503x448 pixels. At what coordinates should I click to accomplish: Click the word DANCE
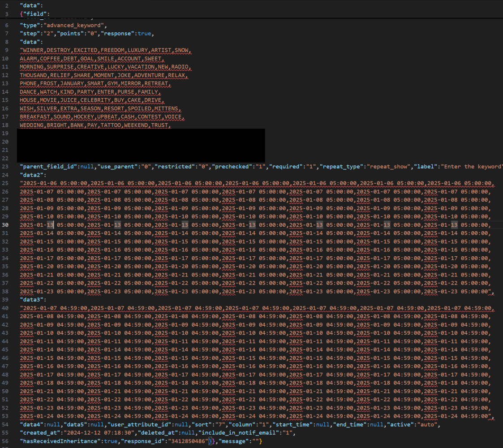pyautogui.click(x=28, y=92)
